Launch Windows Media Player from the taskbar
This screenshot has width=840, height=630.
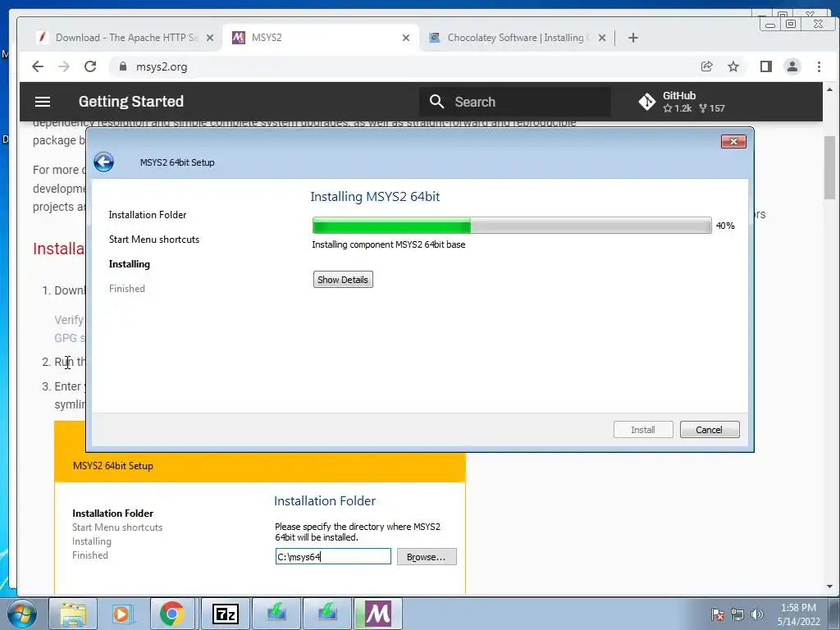point(121,614)
